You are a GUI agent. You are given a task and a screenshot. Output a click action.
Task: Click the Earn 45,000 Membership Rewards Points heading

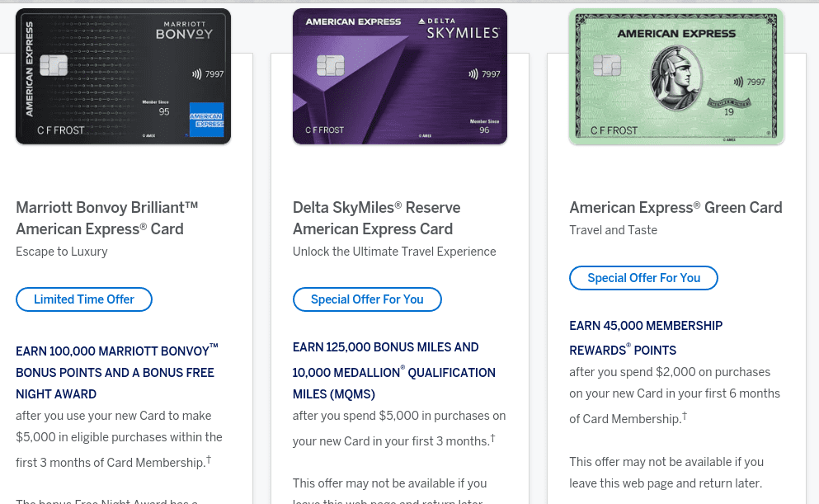coord(645,337)
